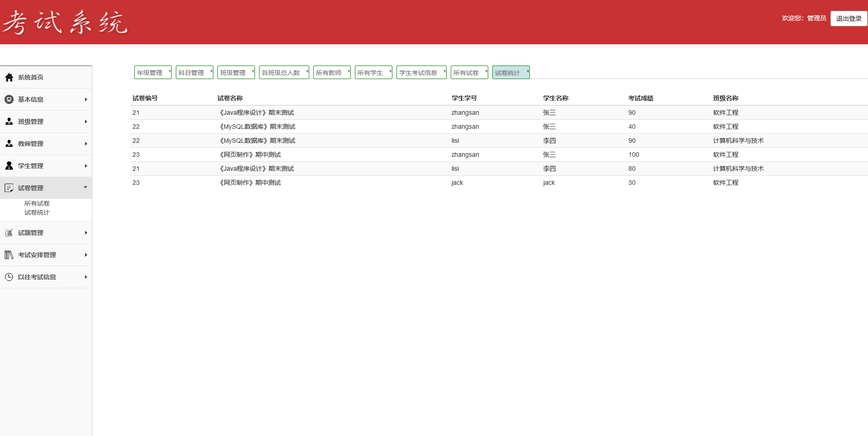Viewport: 868px width, 436px height.
Task: Click the 教师管理 person icon
Action: (9, 144)
